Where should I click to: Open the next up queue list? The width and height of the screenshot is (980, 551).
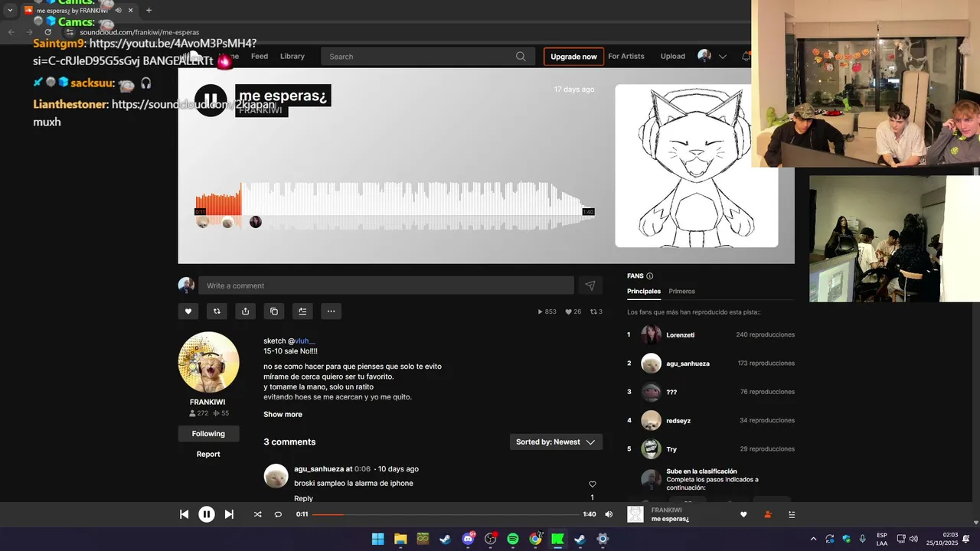pyautogui.click(x=792, y=514)
